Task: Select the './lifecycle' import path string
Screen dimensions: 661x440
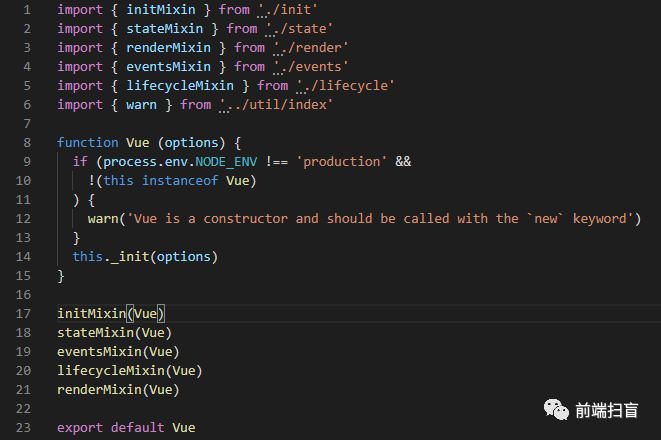Action: point(345,86)
